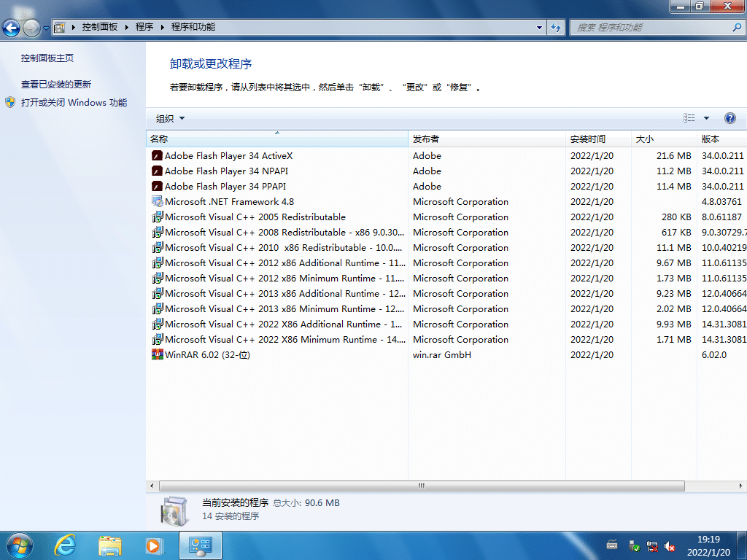Click the Visual C++ 2013 Minimum Runtime icon
This screenshot has width=747, height=560.
point(158,308)
